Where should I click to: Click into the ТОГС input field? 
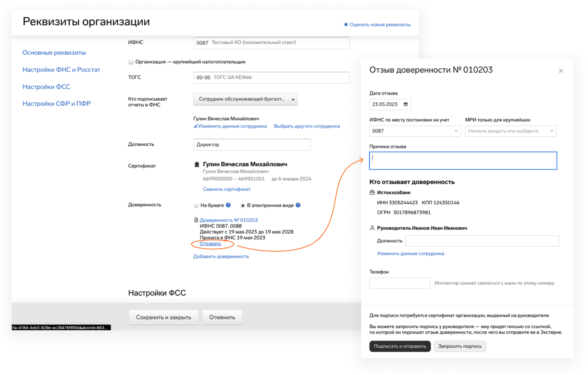(x=272, y=77)
